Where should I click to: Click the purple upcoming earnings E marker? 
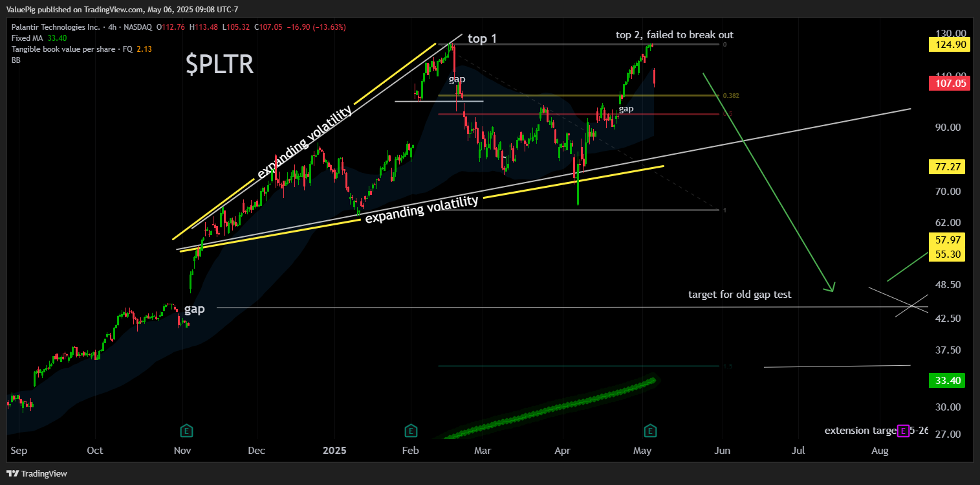pos(903,431)
